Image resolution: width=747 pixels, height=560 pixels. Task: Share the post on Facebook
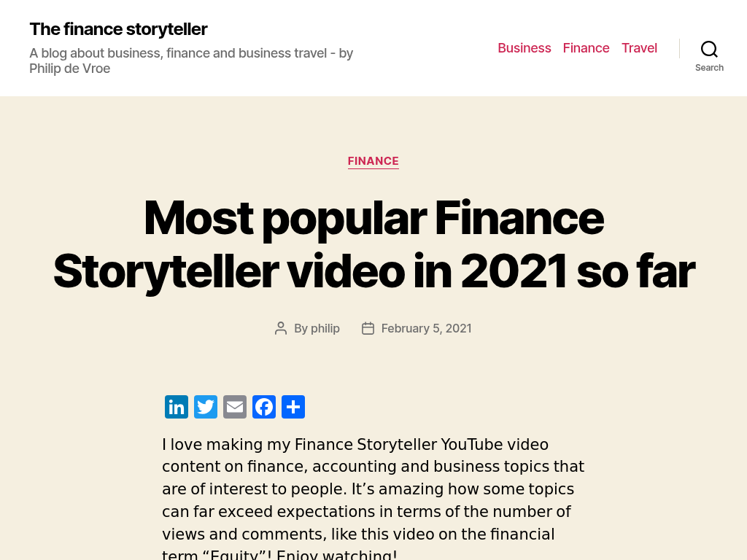(264, 407)
